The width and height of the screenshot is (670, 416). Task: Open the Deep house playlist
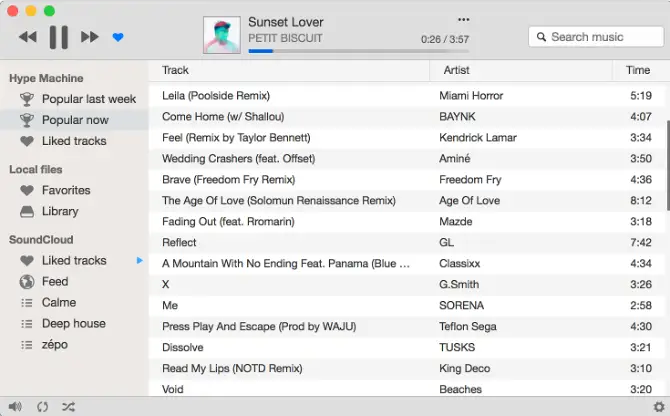(73, 323)
